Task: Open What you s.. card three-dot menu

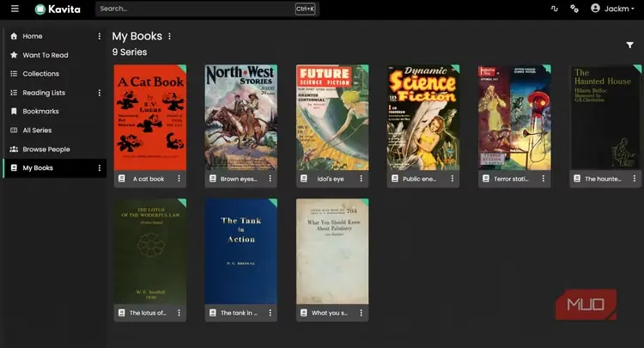Action: click(361, 313)
